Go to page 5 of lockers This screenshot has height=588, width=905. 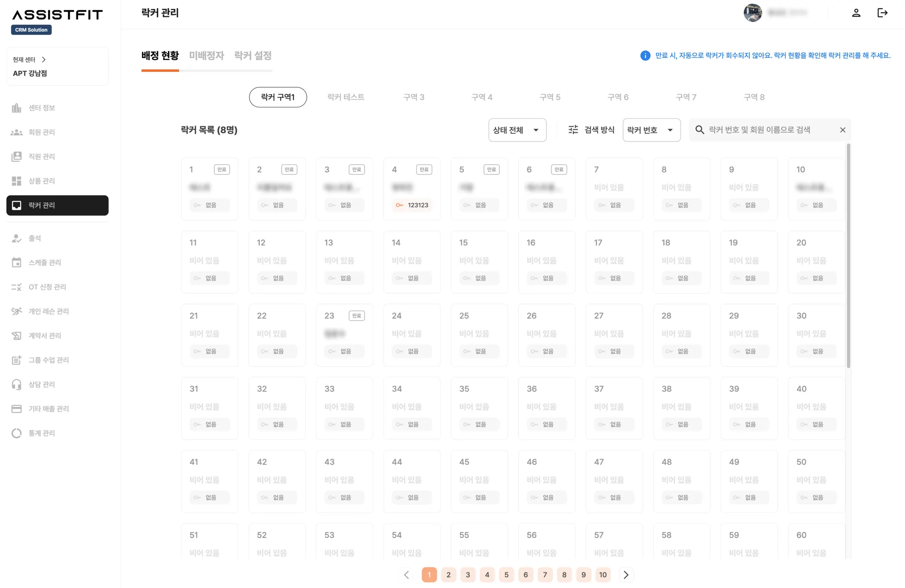click(506, 575)
